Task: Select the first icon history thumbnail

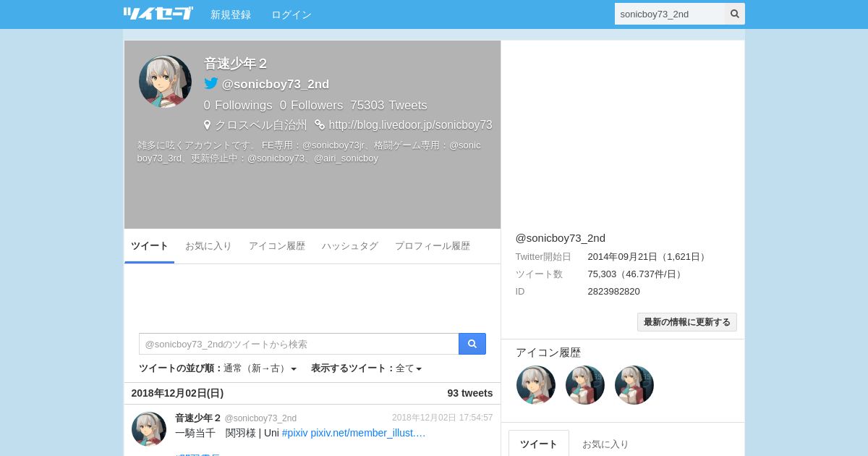Action: coord(536,385)
